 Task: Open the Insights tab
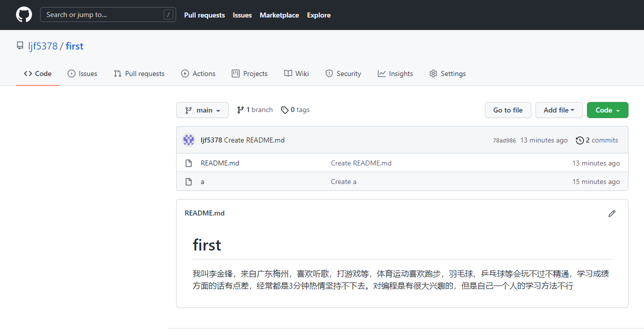(x=395, y=73)
